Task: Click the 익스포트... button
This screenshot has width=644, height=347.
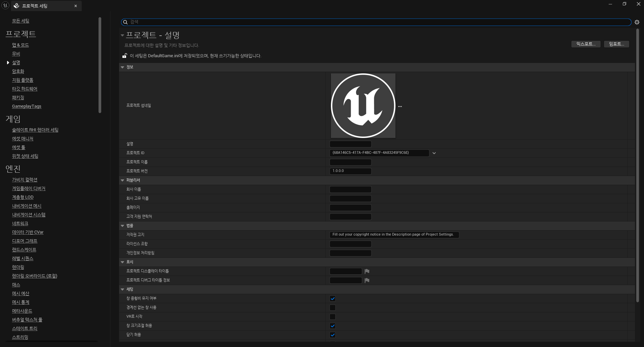Action: click(586, 44)
